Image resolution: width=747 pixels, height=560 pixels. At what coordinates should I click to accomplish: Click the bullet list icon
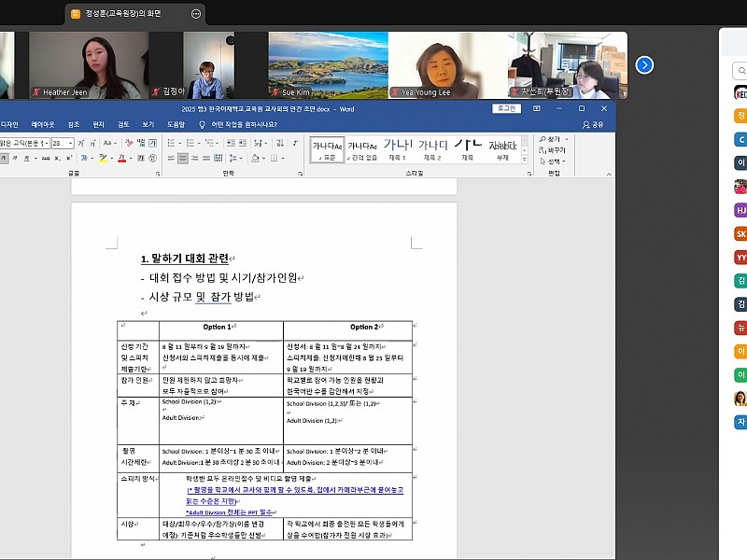[170, 143]
